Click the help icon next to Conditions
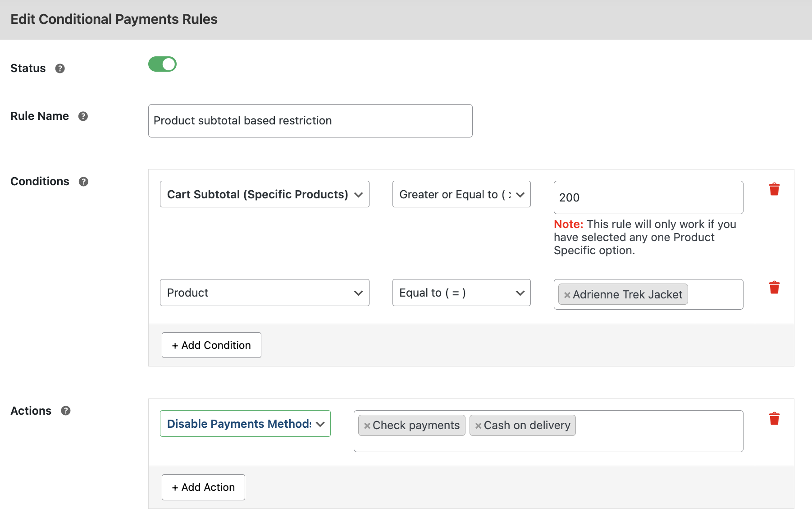This screenshot has width=812, height=522. click(83, 182)
